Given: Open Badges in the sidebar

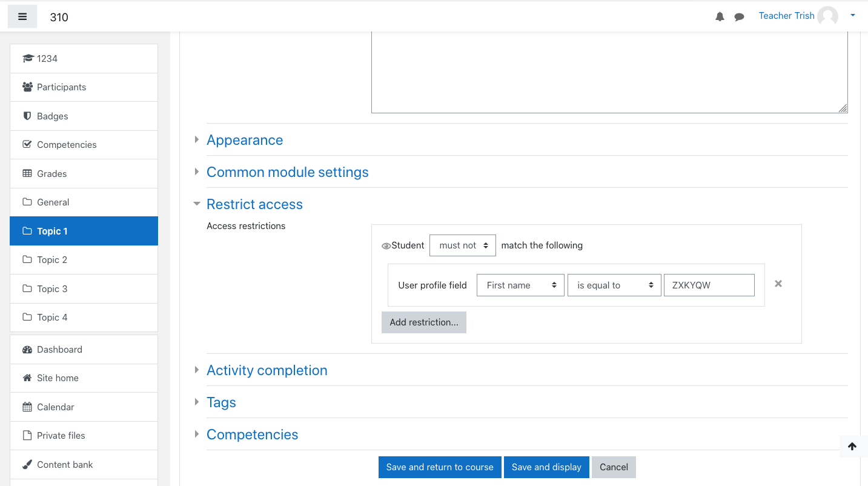Looking at the screenshot, I should click(84, 116).
